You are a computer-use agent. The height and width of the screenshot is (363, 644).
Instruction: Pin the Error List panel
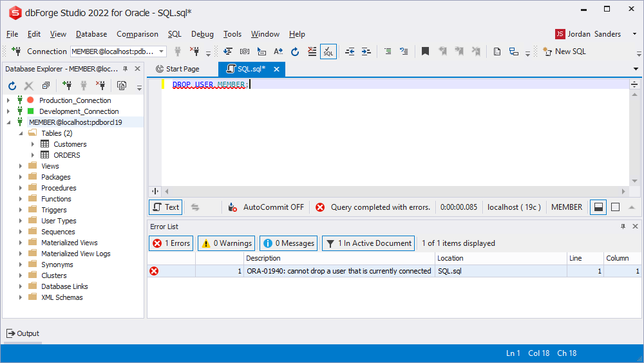[x=623, y=227]
